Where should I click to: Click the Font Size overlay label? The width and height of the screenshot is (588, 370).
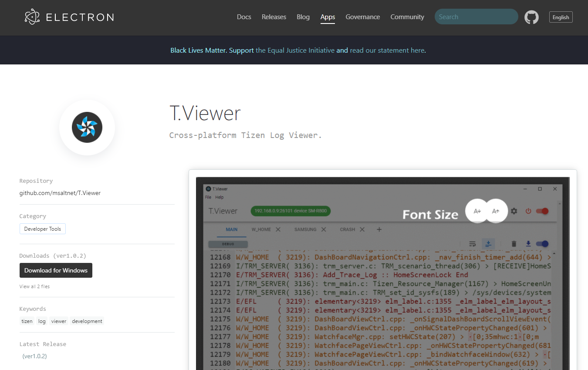[430, 215]
